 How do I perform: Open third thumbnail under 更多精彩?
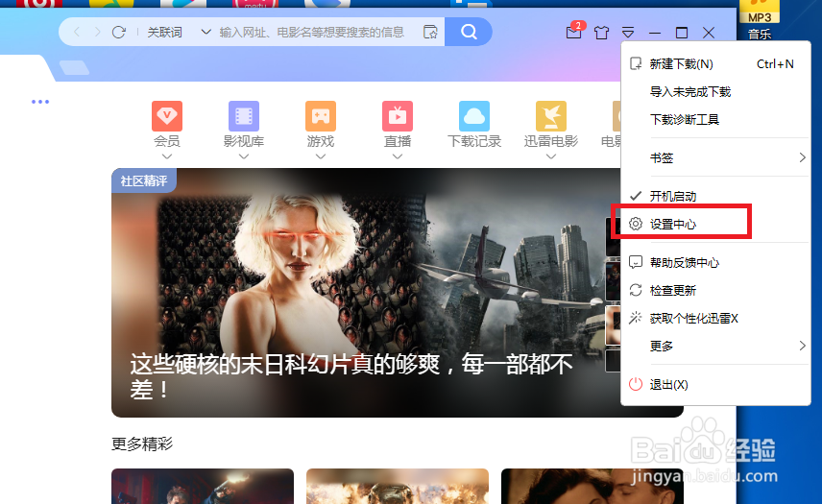(x=592, y=486)
